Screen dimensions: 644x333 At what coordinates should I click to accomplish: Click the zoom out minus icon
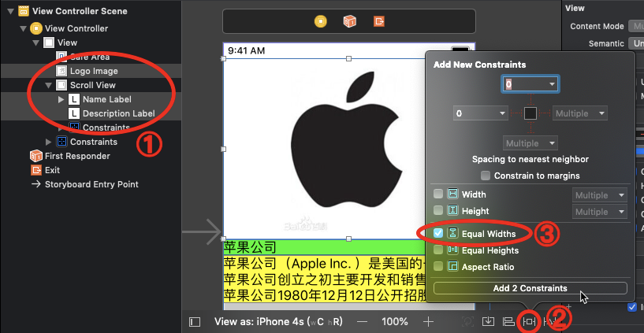click(x=362, y=321)
